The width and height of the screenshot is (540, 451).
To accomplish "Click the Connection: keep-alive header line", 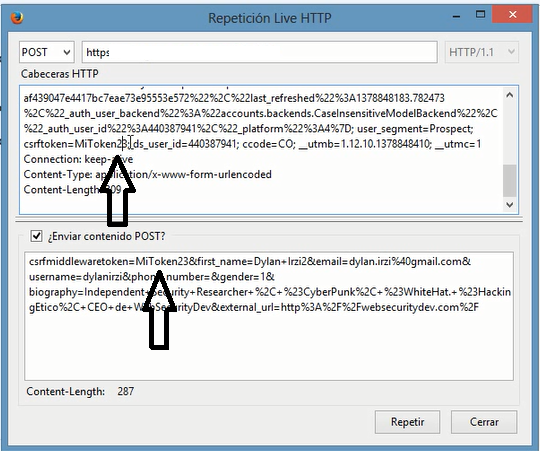I will pyautogui.click(x=78, y=159).
